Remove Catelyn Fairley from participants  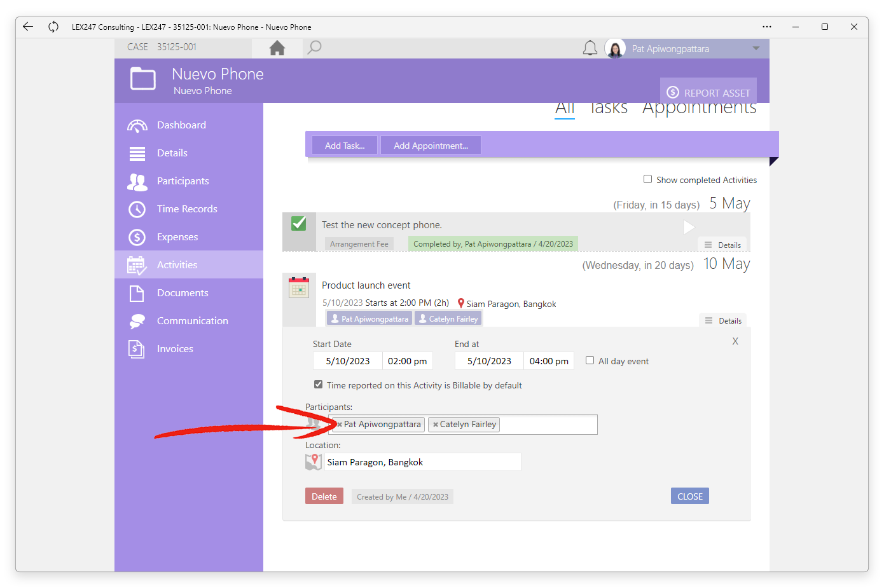(435, 425)
